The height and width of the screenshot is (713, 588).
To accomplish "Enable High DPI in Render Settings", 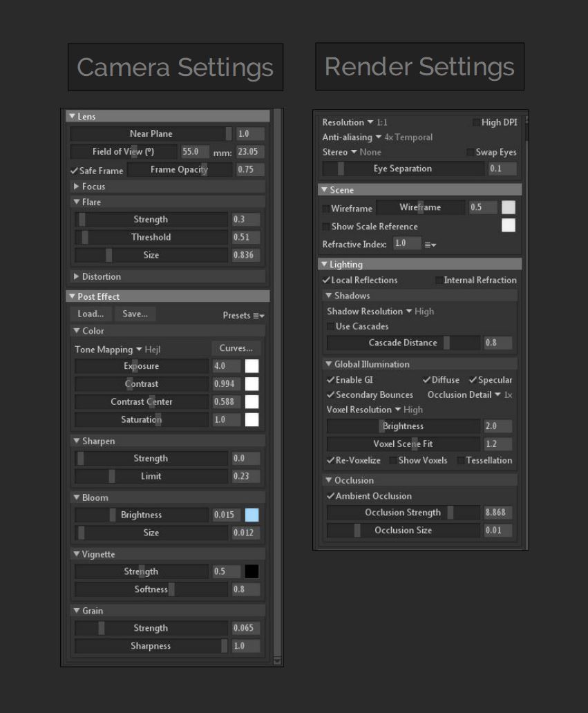I will (475, 122).
